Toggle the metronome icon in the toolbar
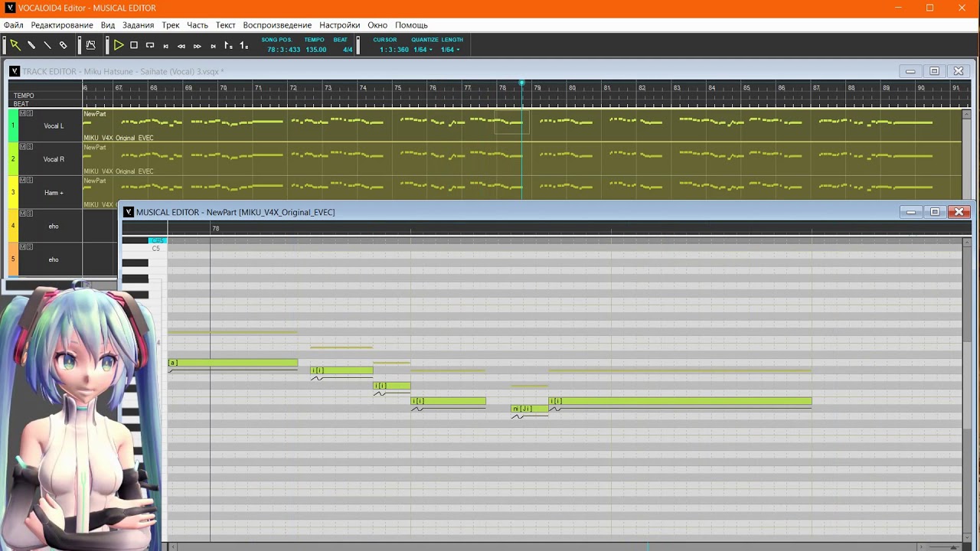Screen dimensions: 980x551 pos(90,45)
